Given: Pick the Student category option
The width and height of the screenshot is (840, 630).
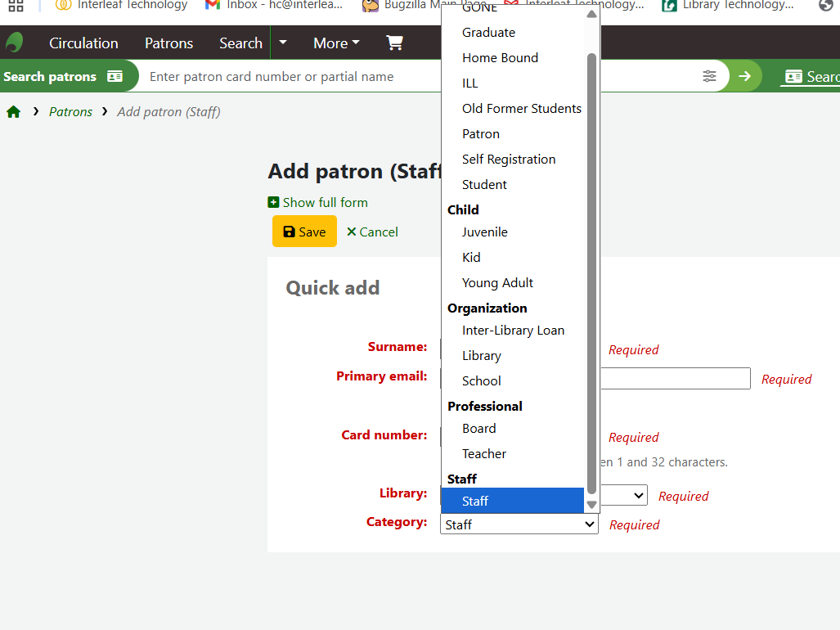Looking at the screenshot, I should coord(512,185).
